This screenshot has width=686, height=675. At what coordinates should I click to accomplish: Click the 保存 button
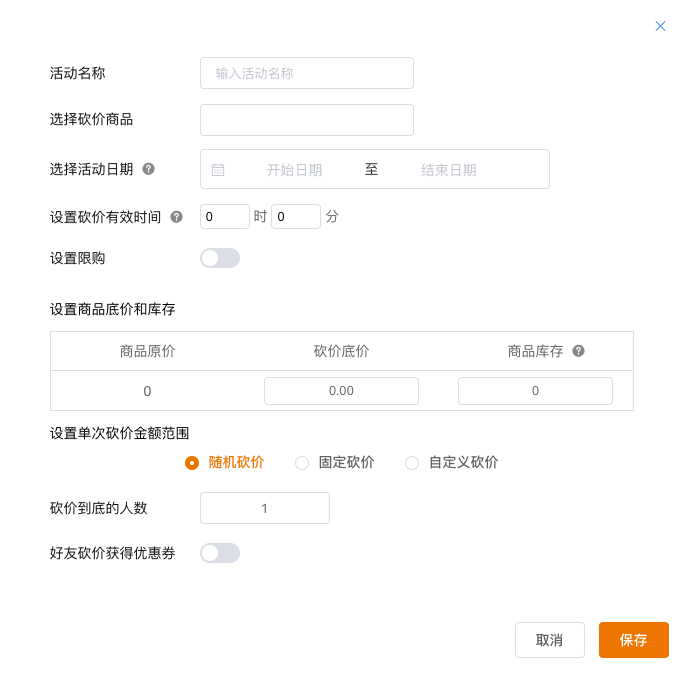(633, 640)
